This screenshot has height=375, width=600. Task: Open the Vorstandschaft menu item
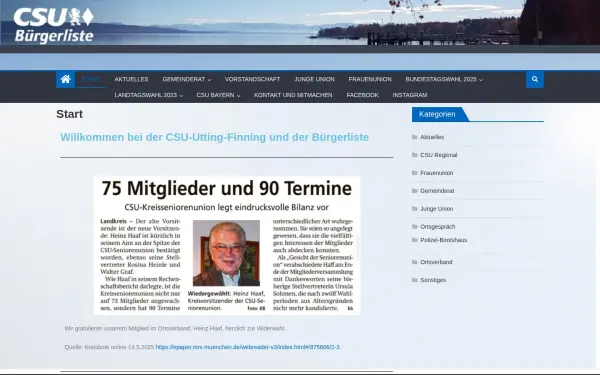252,79
